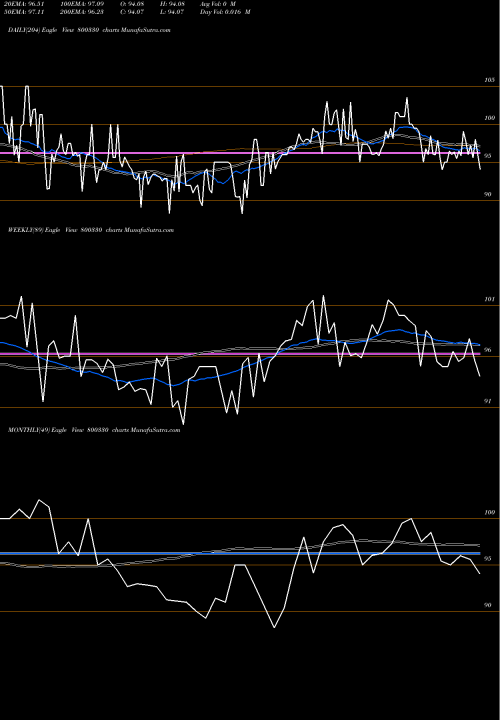Click the close price C: 94.07

click(x=132, y=12)
